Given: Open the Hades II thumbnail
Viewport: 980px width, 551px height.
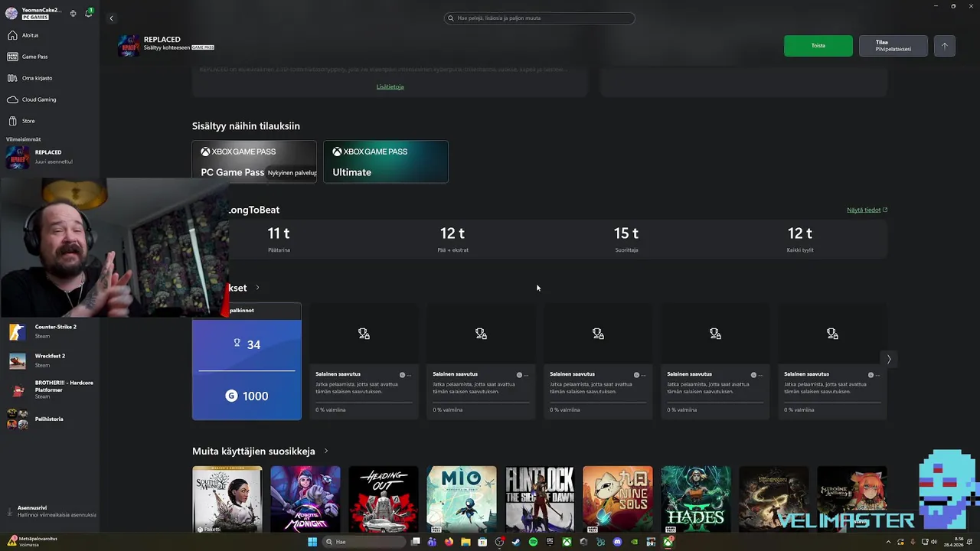Looking at the screenshot, I should pos(695,500).
